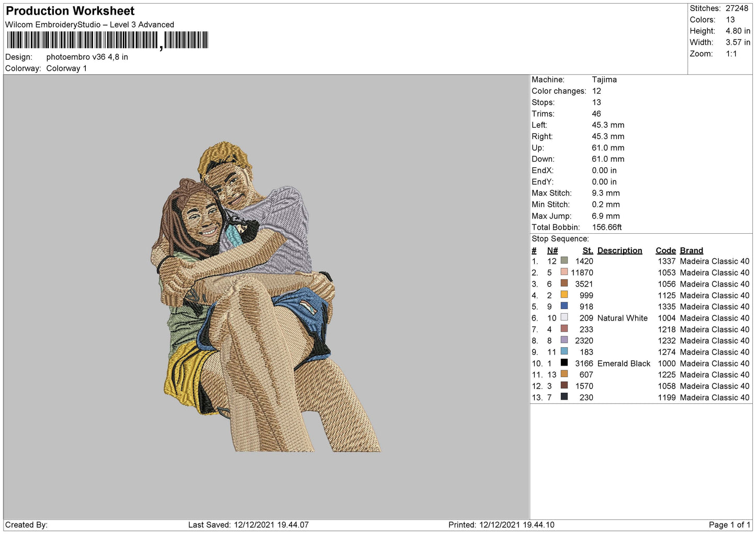Click the barcode under the worksheet title

(x=107, y=40)
